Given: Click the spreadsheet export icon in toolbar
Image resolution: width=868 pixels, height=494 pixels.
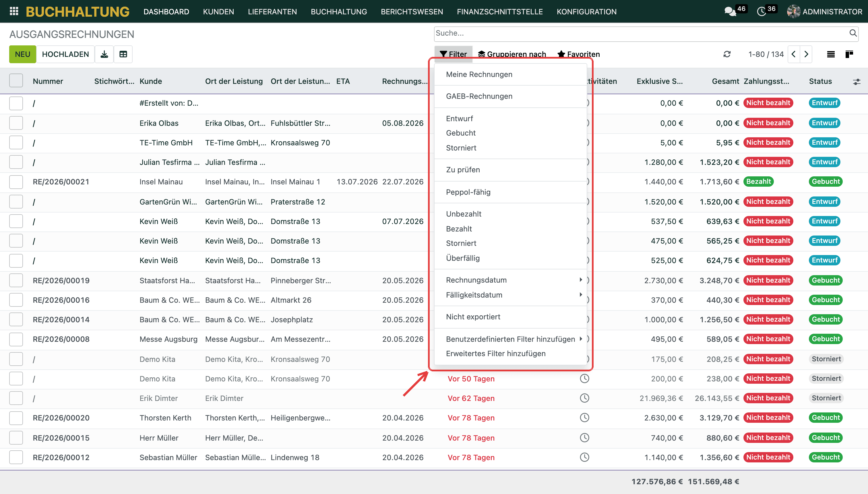Looking at the screenshot, I should 123,54.
